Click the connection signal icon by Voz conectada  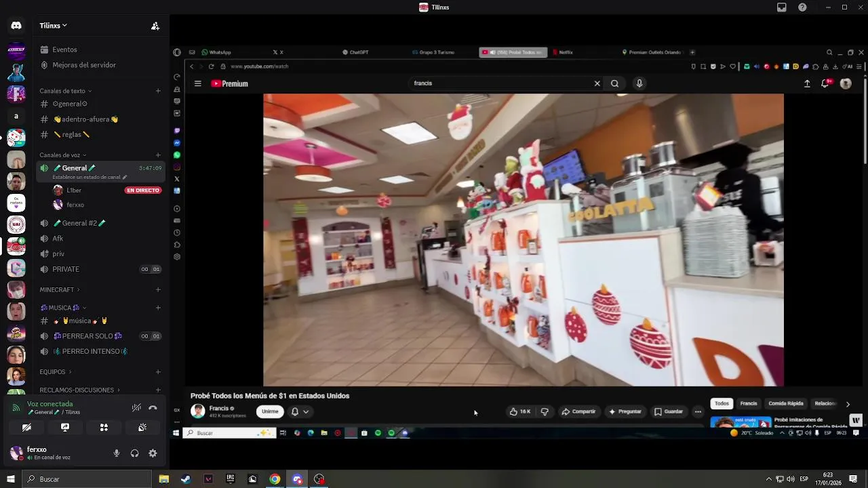click(16, 407)
